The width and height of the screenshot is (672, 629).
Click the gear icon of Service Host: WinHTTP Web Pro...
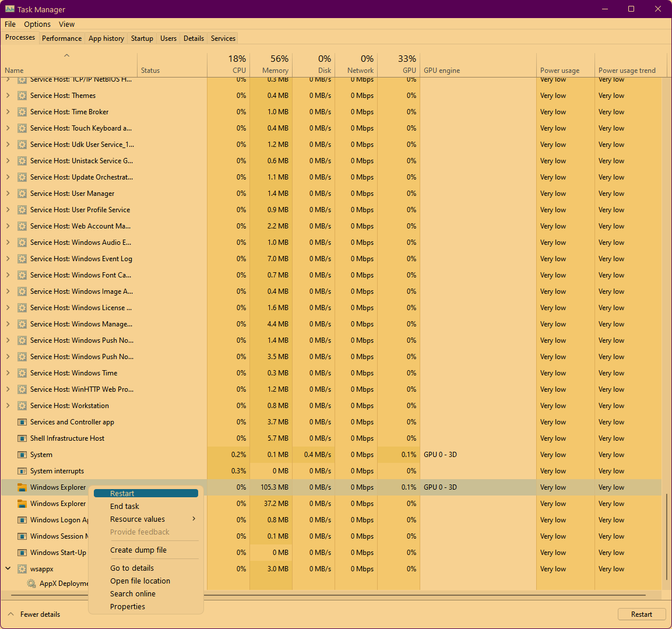click(22, 389)
